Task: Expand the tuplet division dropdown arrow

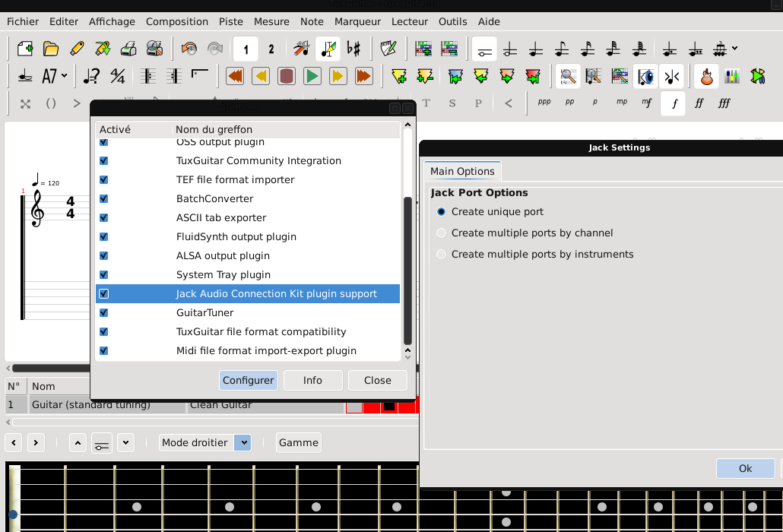Action: (x=735, y=49)
